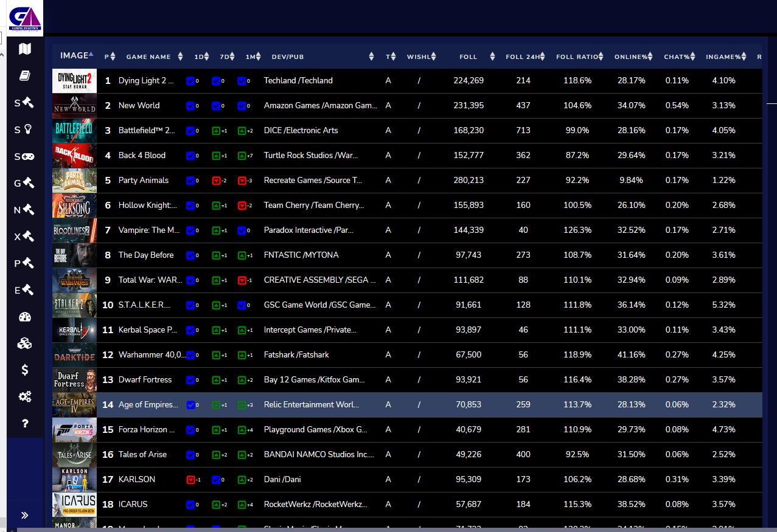Toggle sort arrows on GAME NAME column

[180, 57]
